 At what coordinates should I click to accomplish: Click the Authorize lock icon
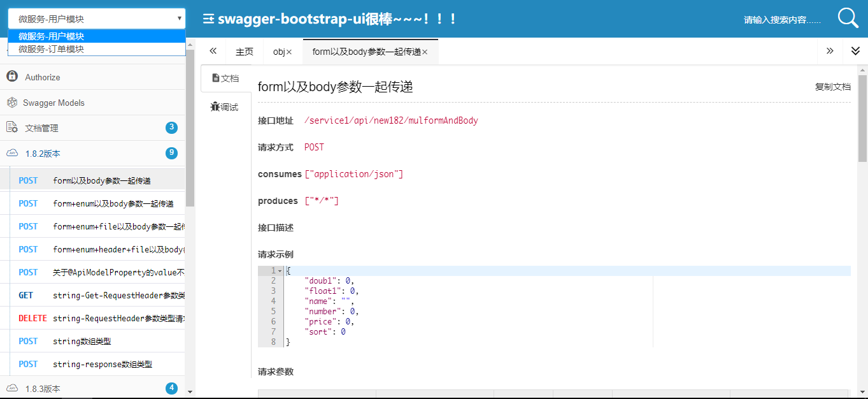point(12,76)
